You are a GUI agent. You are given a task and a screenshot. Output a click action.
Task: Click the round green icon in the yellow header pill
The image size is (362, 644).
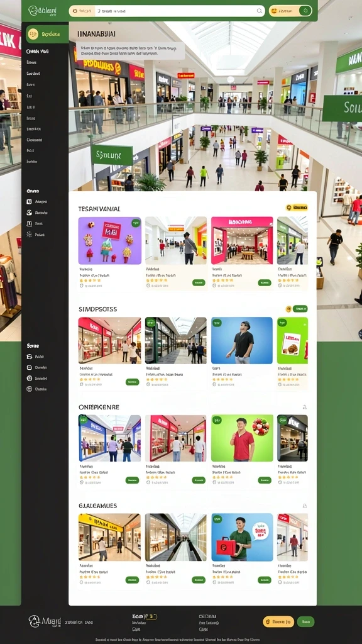305,11
